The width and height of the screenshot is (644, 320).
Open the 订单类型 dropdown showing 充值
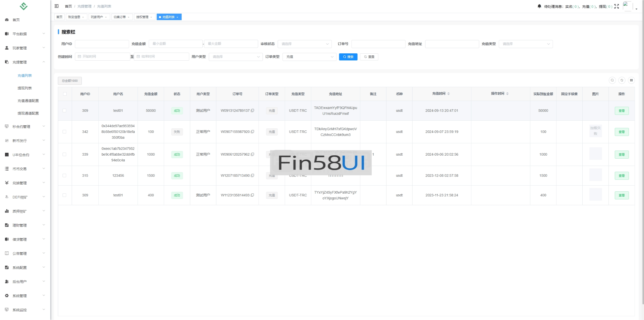point(309,57)
